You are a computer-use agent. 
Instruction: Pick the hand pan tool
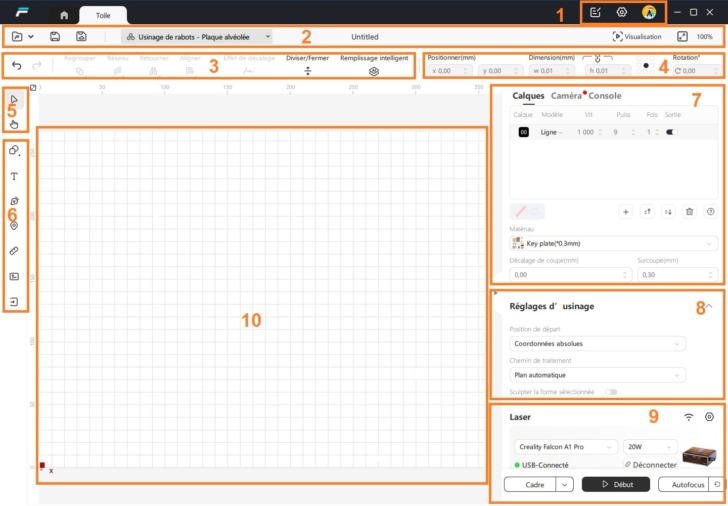(x=14, y=123)
